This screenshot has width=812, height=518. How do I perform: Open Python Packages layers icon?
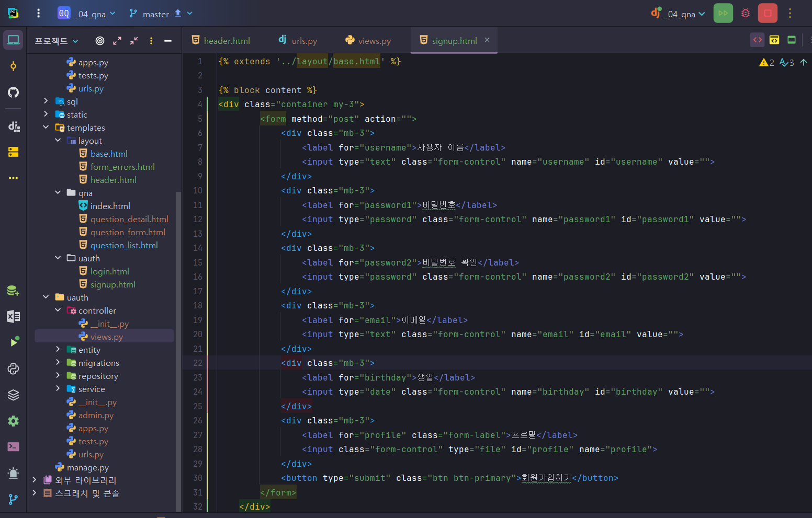[x=13, y=395]
